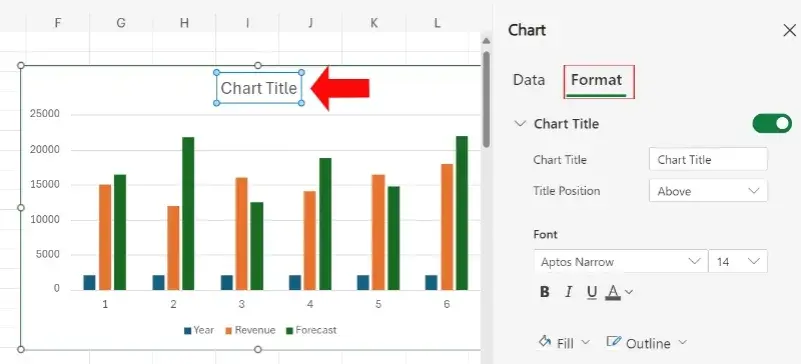Click the Revenue legend entry
The width and height of the screenshot is (801, 364).
(250, 330)
